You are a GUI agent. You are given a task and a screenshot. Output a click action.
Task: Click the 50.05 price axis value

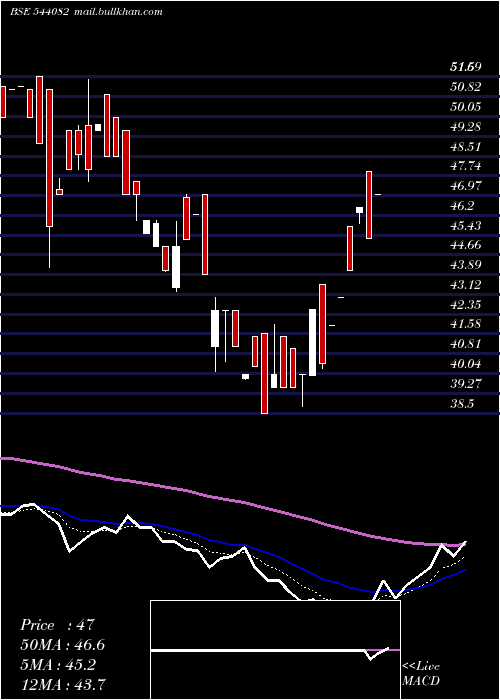[466, 107]
